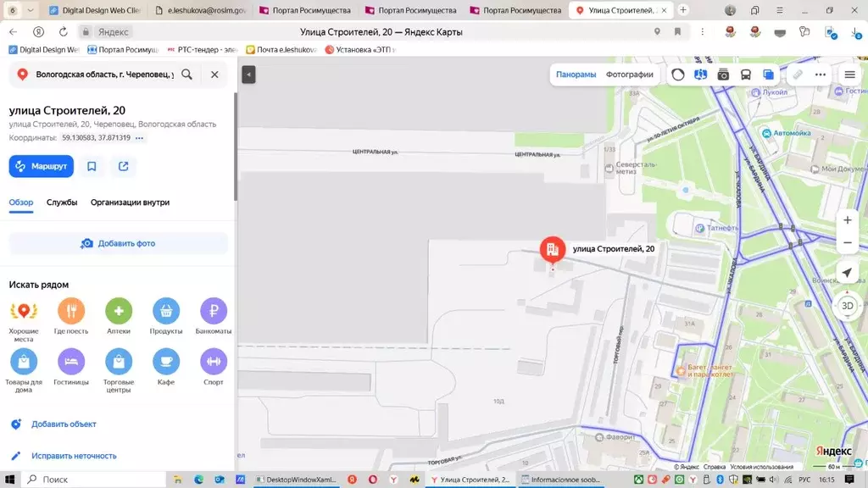Open a new browser tab with plus
Viewport: 868px width, 488px height.
point(683,10)
